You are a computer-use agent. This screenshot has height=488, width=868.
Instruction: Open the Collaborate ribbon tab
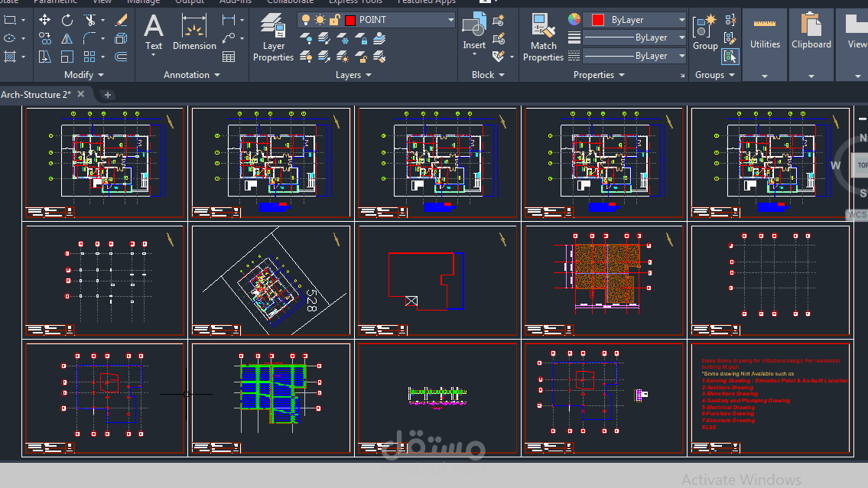(290, 2)
